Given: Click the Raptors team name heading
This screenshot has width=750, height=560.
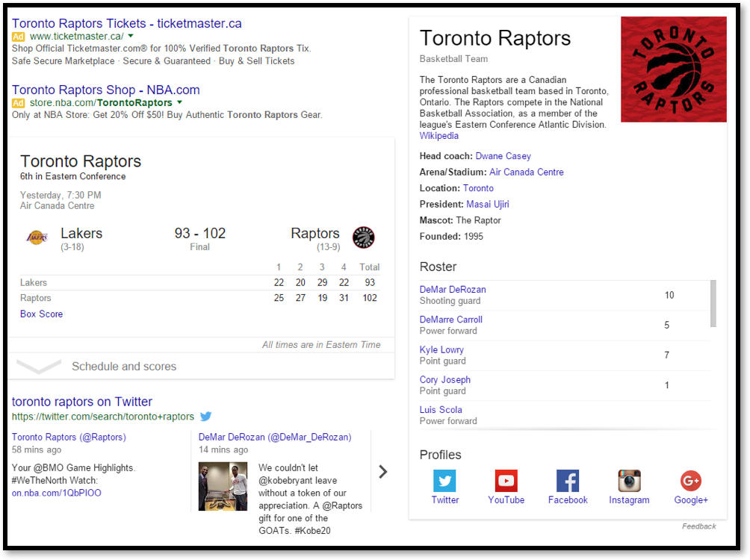Looking at the screenshot, I should (x=315, y=234).
